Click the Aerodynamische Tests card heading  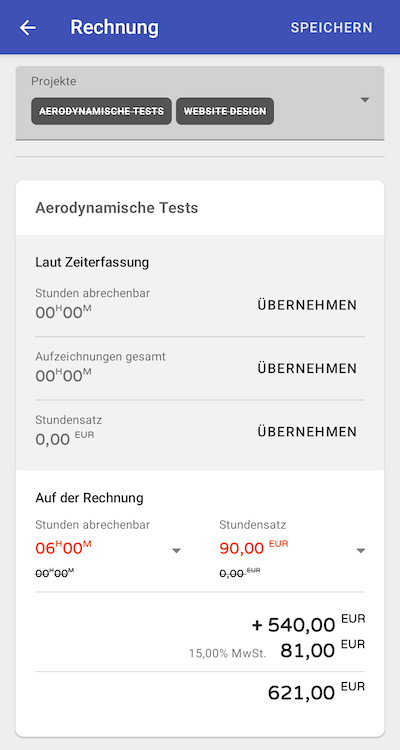117,208
